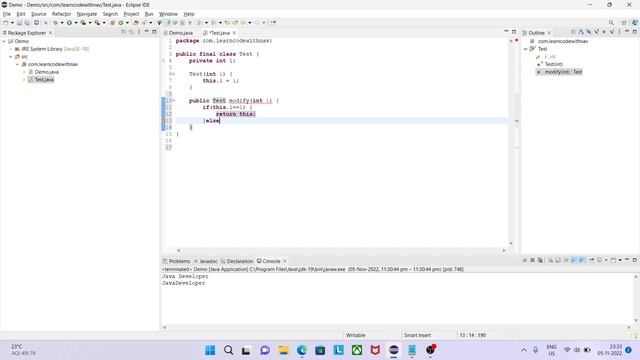Open the Run menu
640x360 pixels.
point(149,14)
